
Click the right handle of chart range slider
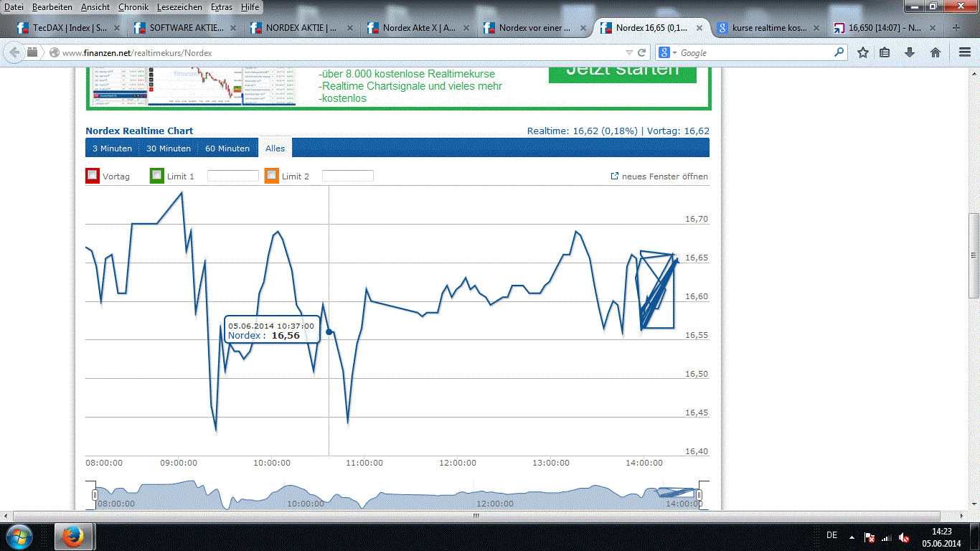click(x=699, y=495)
